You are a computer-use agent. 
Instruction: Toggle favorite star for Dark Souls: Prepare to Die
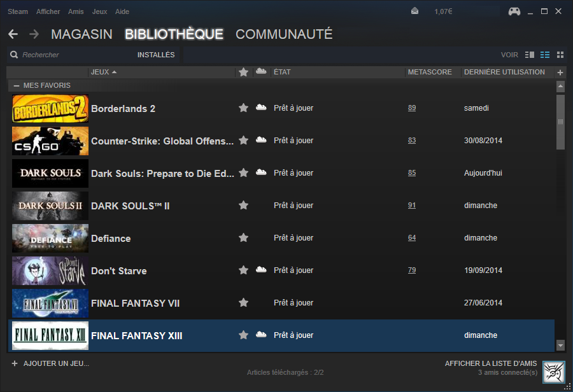[243, 173]
